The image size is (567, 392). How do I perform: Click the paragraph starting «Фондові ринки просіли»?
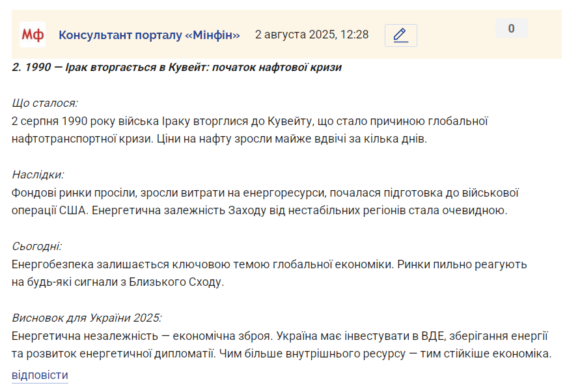click(x=265, y=201)
